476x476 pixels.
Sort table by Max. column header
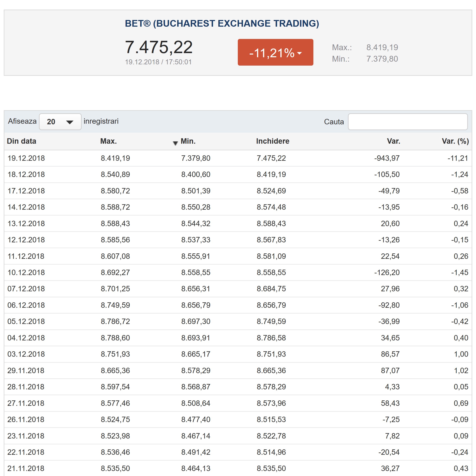tap(108, 141)
